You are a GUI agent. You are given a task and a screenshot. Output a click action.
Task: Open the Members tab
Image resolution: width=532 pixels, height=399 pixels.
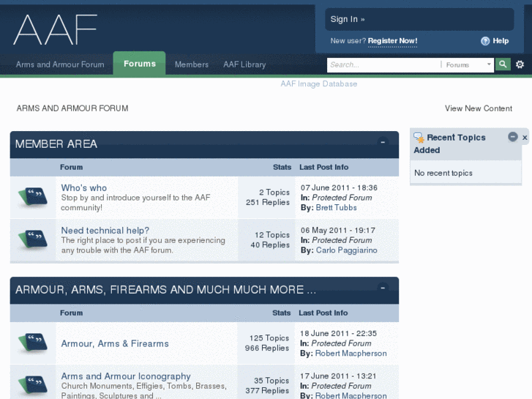192,64
